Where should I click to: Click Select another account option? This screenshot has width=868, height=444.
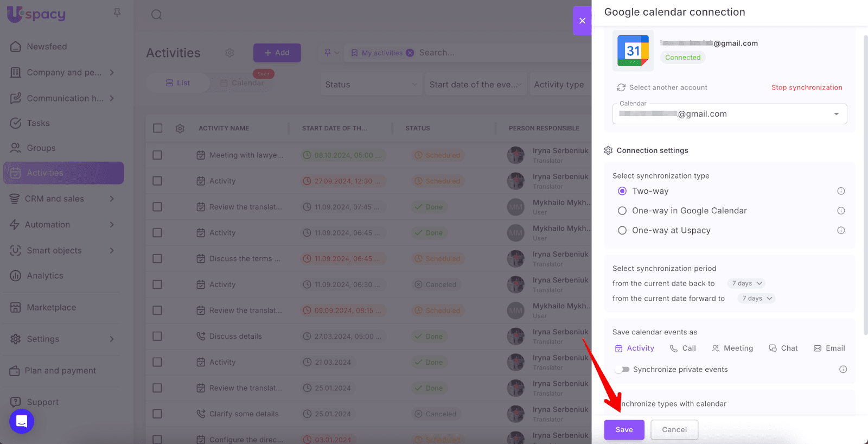(x=662, y=87)
